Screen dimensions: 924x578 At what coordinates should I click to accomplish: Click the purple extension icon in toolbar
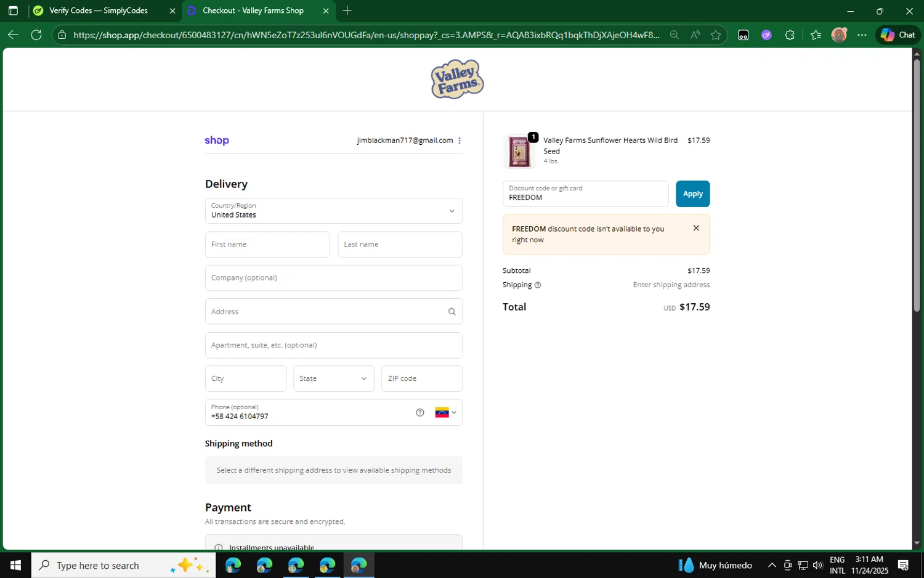pyautogui.click(x=766, y=35)
